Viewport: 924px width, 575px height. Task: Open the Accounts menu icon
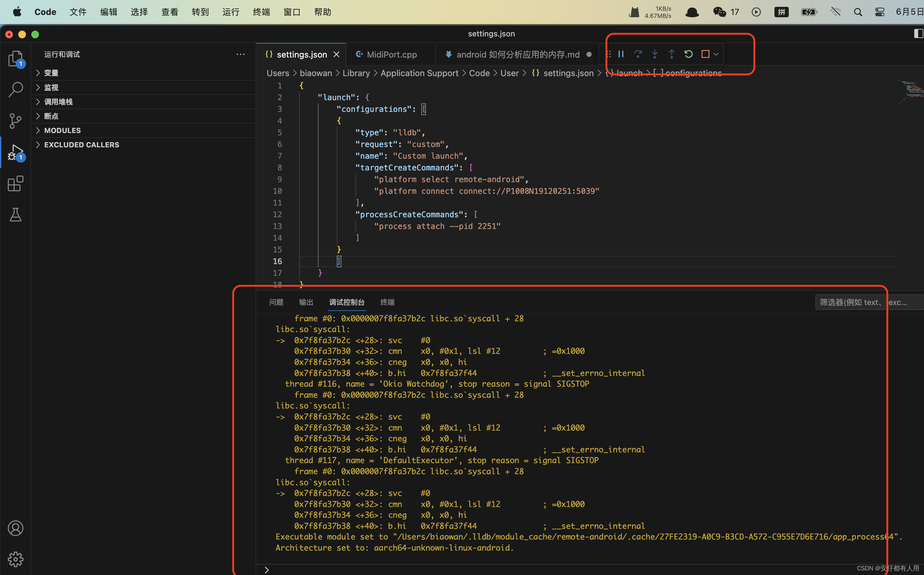[15, 528]
